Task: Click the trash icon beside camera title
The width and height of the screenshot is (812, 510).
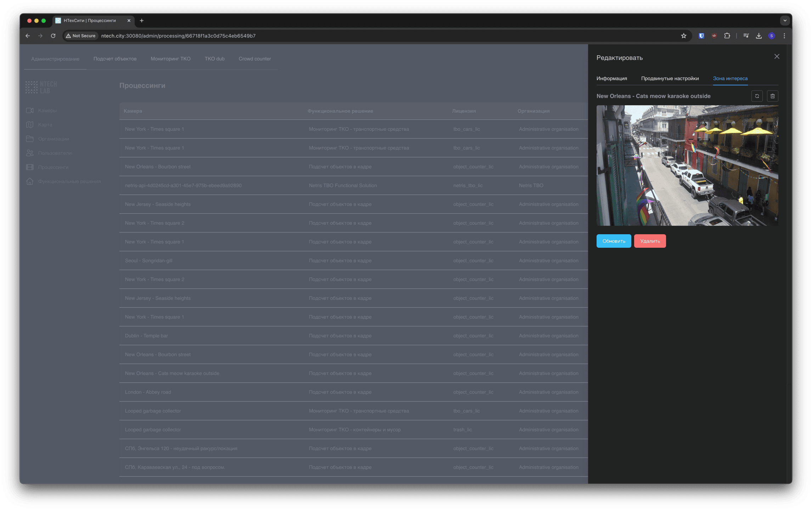Action: click(772, 96)
